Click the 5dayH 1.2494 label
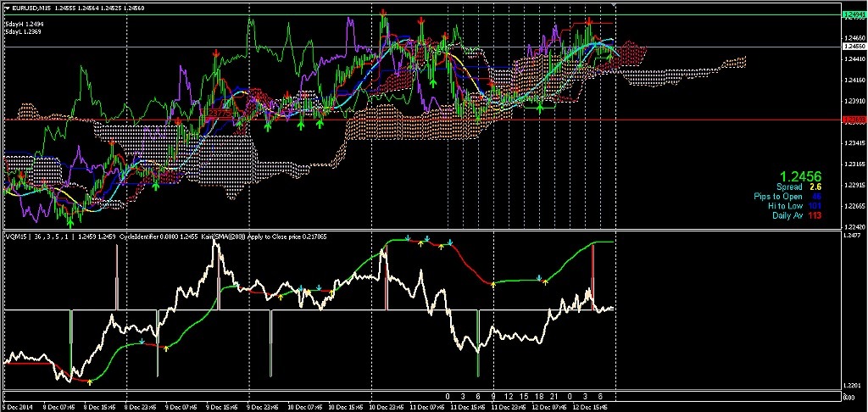The height and width of the screenshot is (412, 868). click(25, 25)
